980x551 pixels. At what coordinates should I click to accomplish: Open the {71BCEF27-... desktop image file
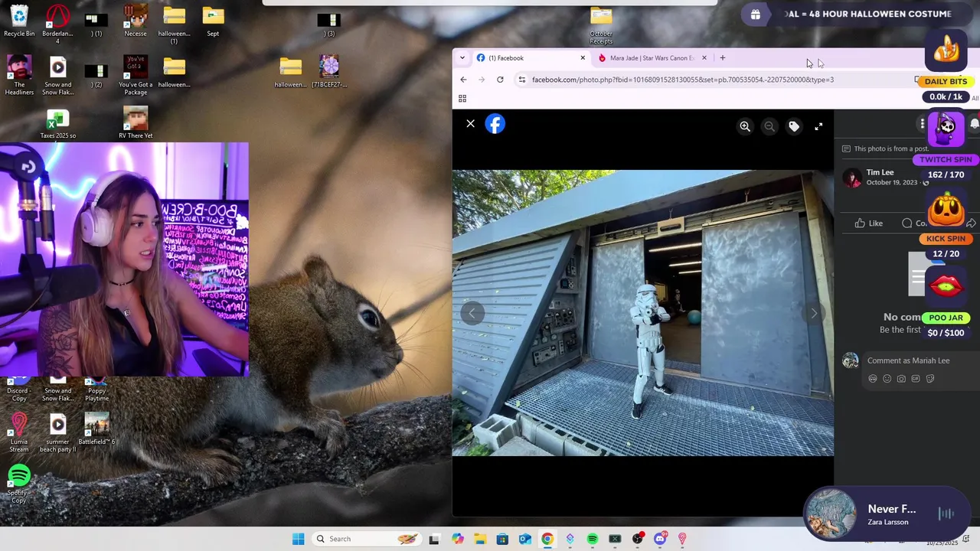pos(329,71)
